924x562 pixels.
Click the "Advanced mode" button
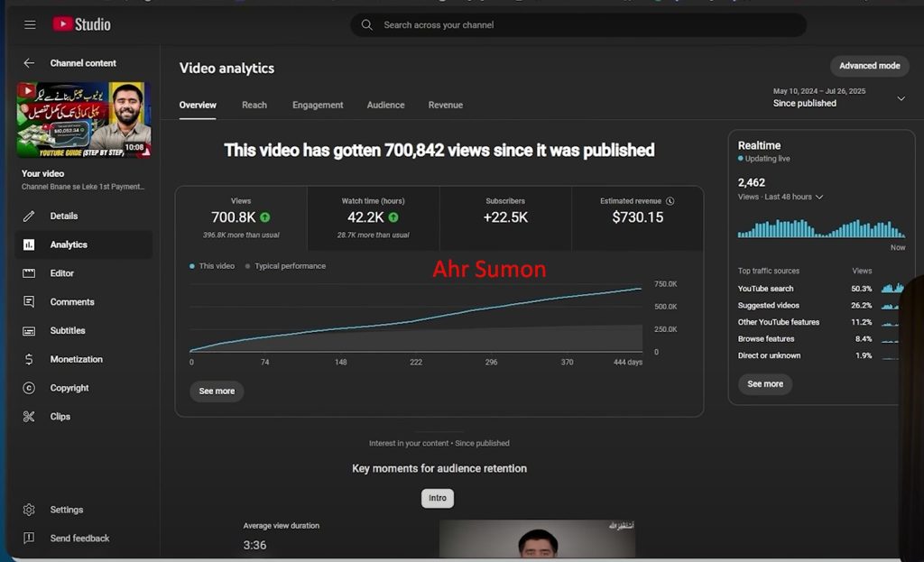pos(868,65)
